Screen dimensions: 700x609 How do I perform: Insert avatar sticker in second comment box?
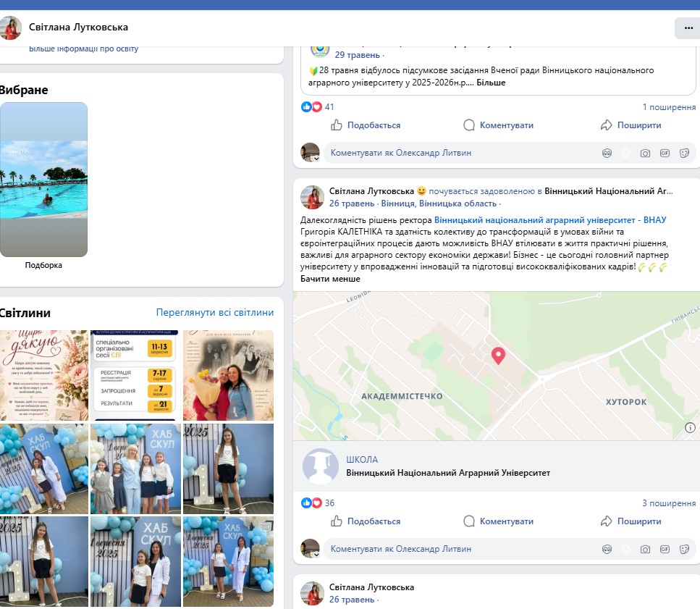pos(607,549)
